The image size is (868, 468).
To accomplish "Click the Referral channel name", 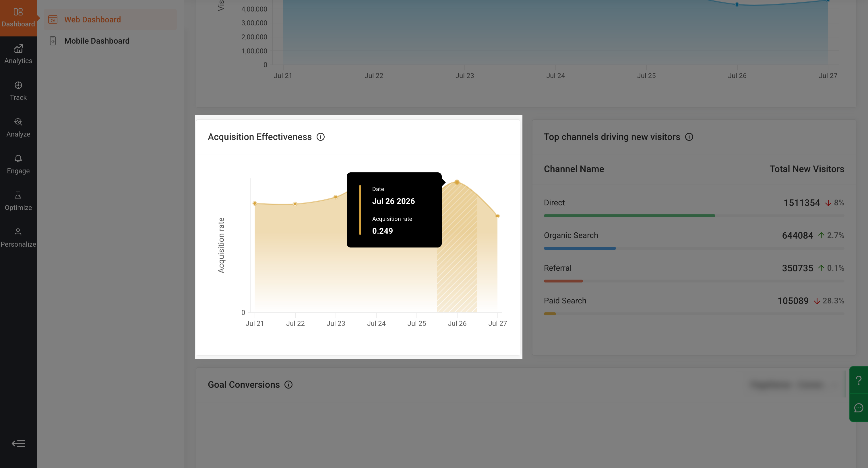I will (558, 268).
